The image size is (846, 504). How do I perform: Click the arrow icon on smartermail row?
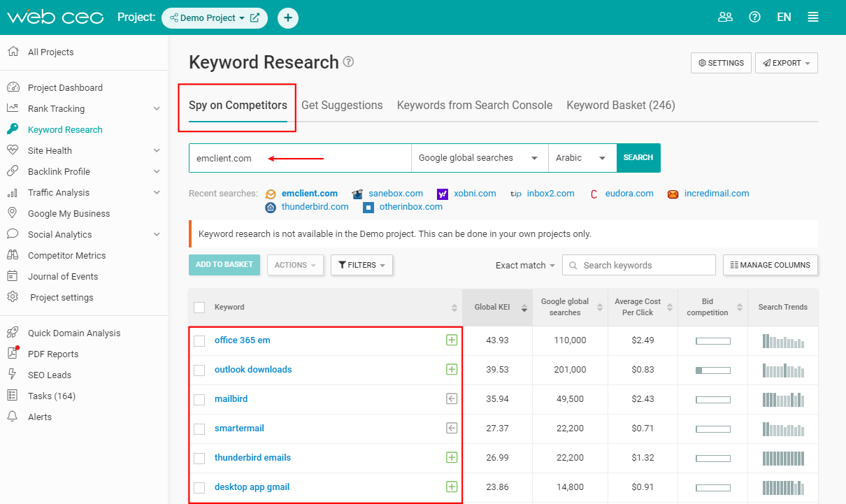point(452,429)
